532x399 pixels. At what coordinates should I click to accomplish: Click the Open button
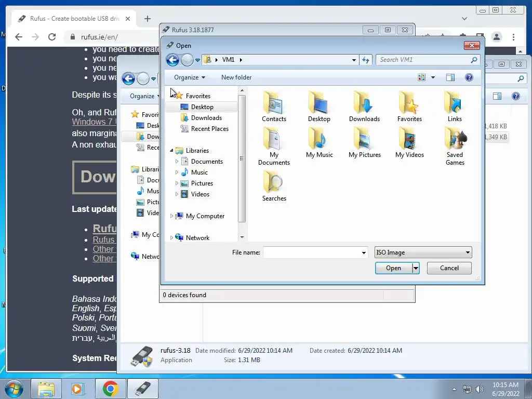tap(394, 268)
